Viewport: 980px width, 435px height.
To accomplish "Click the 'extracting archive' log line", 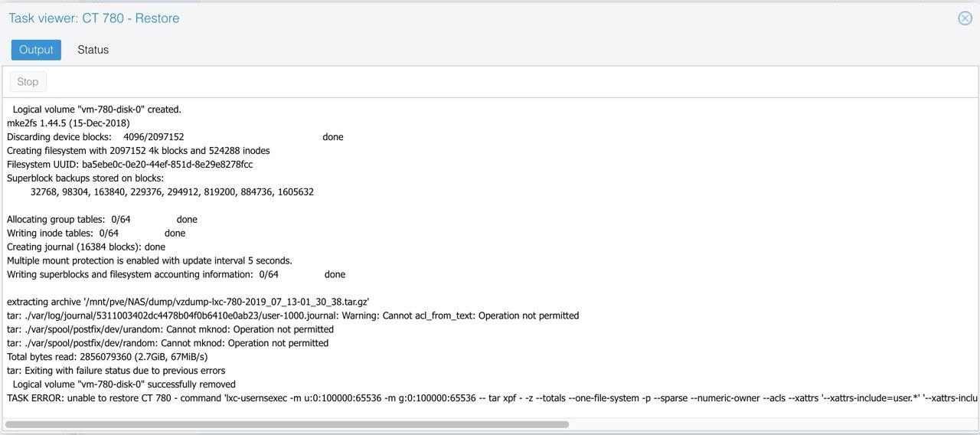I will point(188,302).
